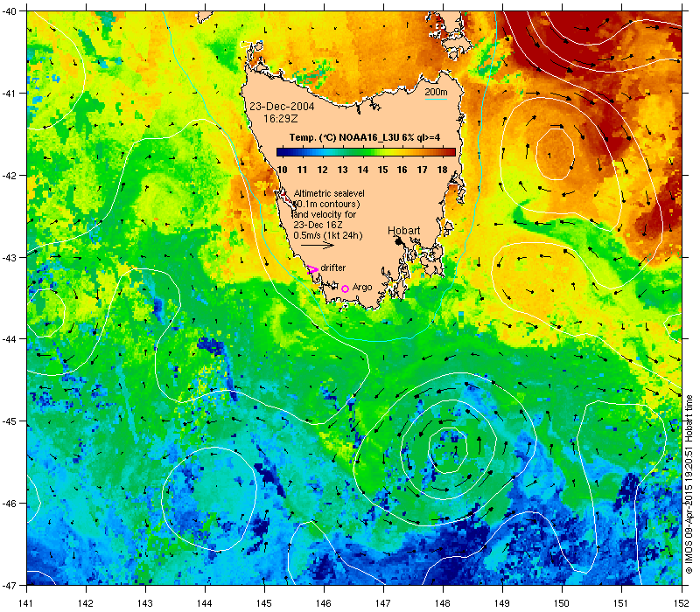Click the magenta Argo float circle
The width and height of the screenshot is (700, 612).
(x=345, y=289)
